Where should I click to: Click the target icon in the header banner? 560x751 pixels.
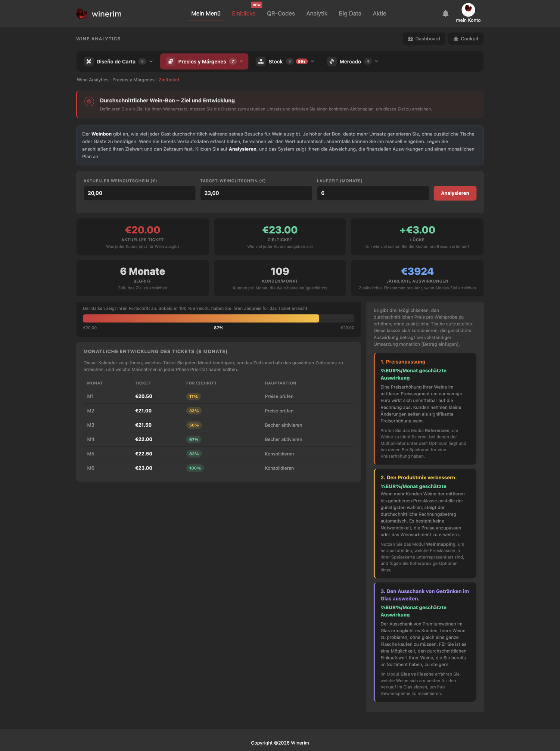pos(89,101)
